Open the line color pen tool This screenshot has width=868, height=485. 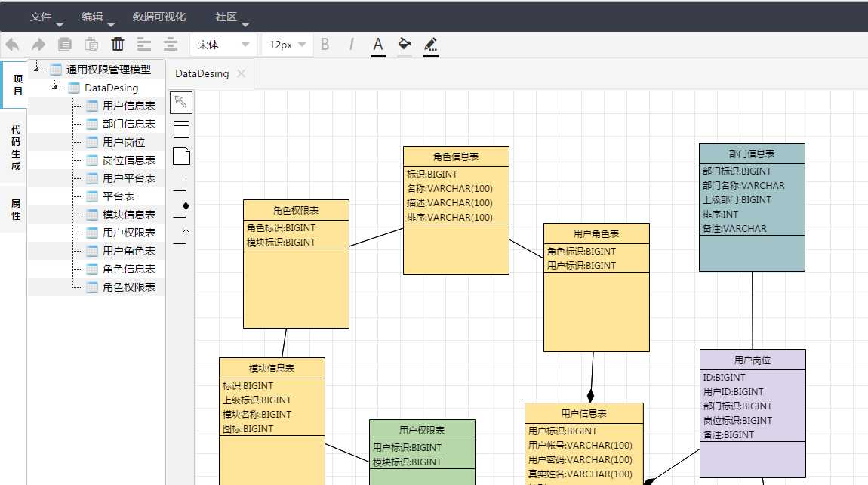pyautogui.click(x=431, y=45)
